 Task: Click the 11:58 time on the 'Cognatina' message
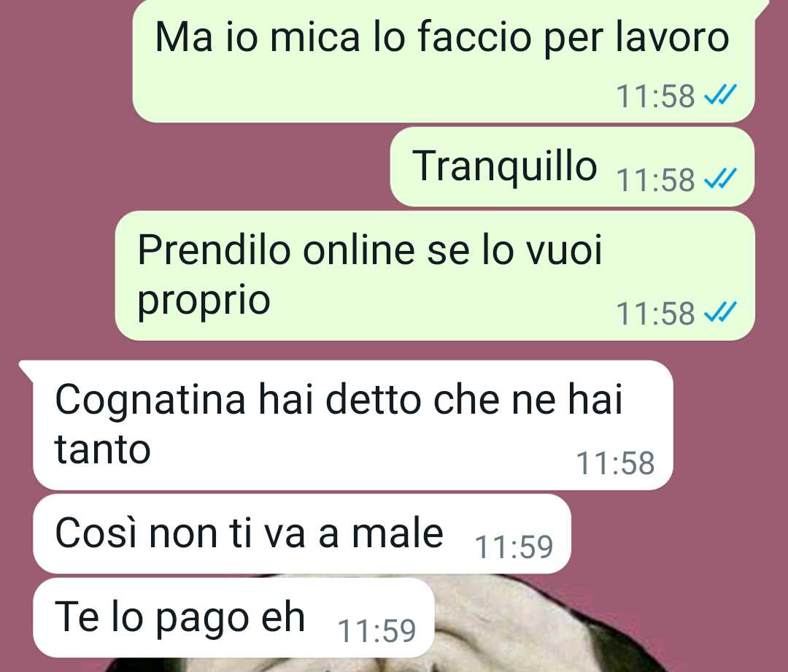tap(616, 463)
